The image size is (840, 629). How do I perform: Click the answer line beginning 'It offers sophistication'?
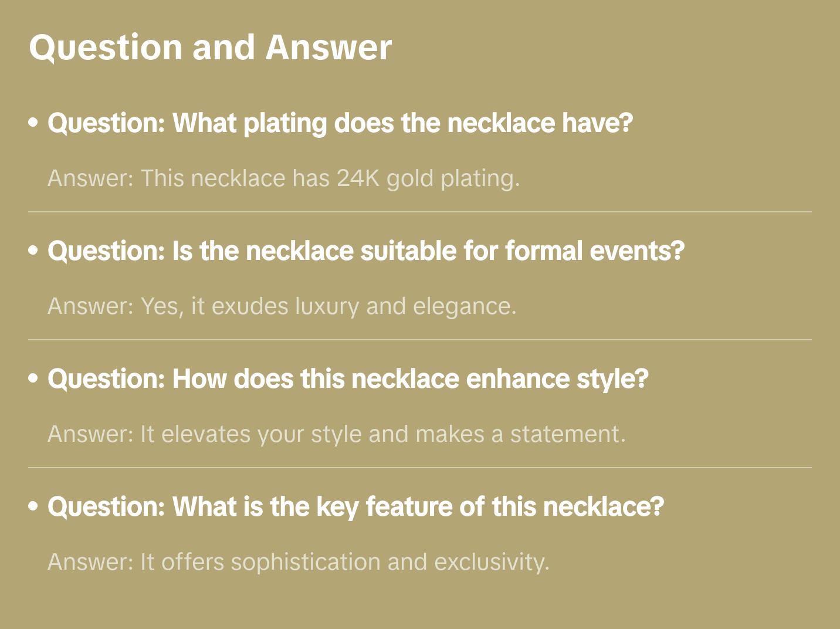coord(299,562)
